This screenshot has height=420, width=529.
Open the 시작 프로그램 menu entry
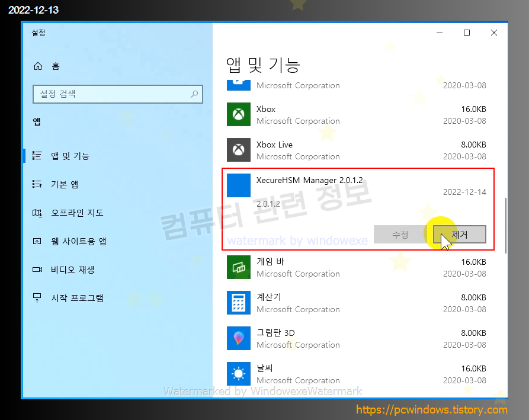(x=77, y=298)
